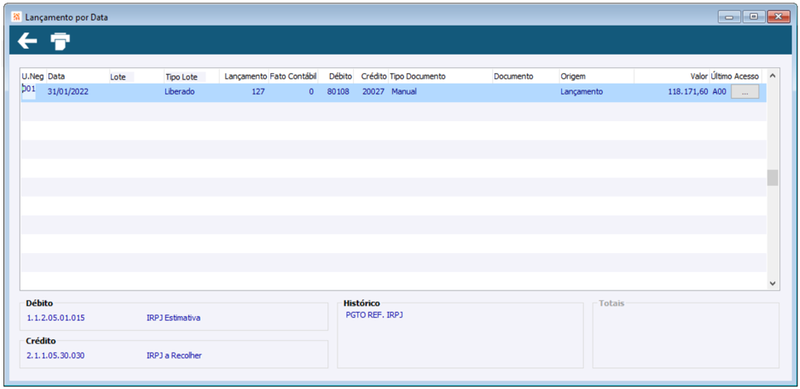Click the IRPJ a Recolher account name
Viewport: 800px width, 389px height.
click(173, 356)
